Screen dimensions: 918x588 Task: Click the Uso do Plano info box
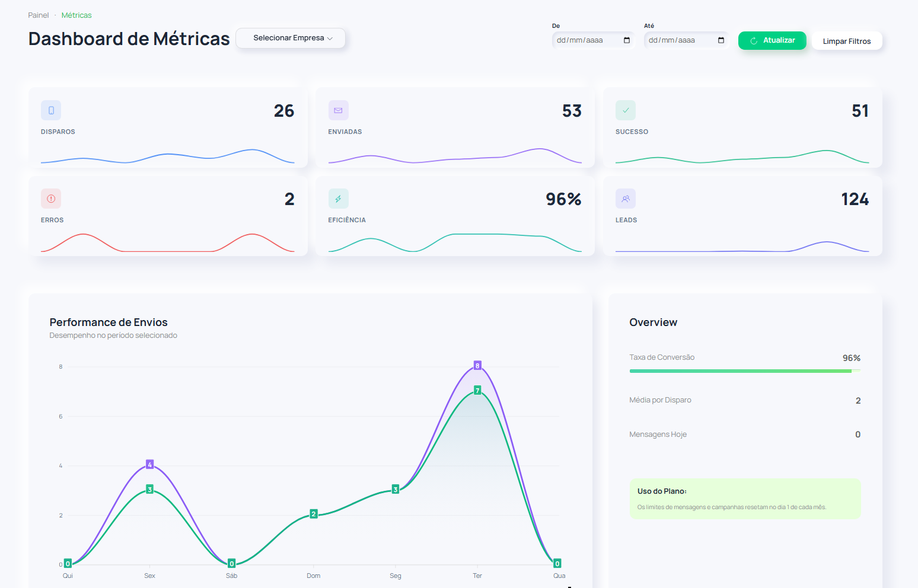click(744, 498)
